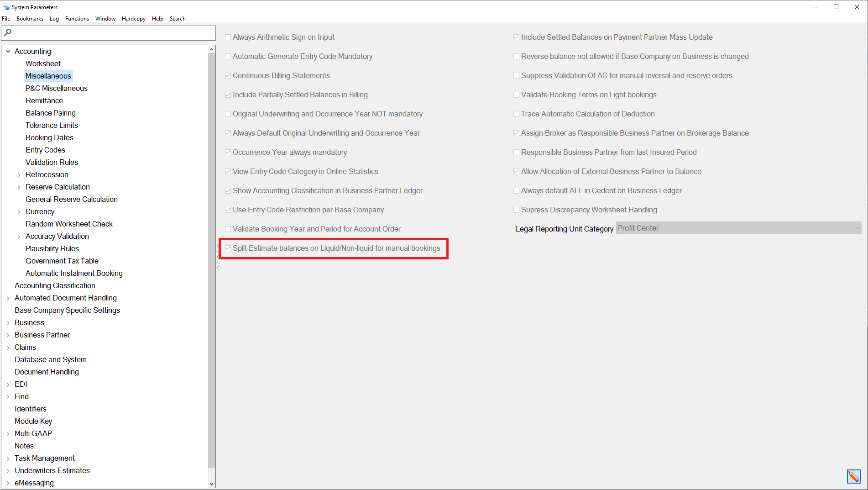The width and height of the screenshot is (868, 490).
Task: Toggle Split Estimate balances on Liquid/Non-liquid
Action: click(x=228, y=248)
